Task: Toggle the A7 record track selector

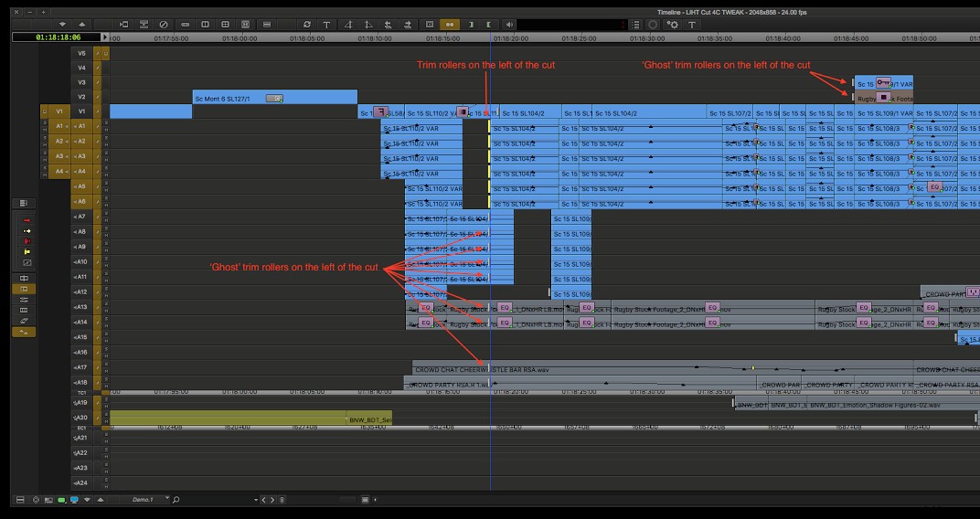Action: click(x=81, y=217)
